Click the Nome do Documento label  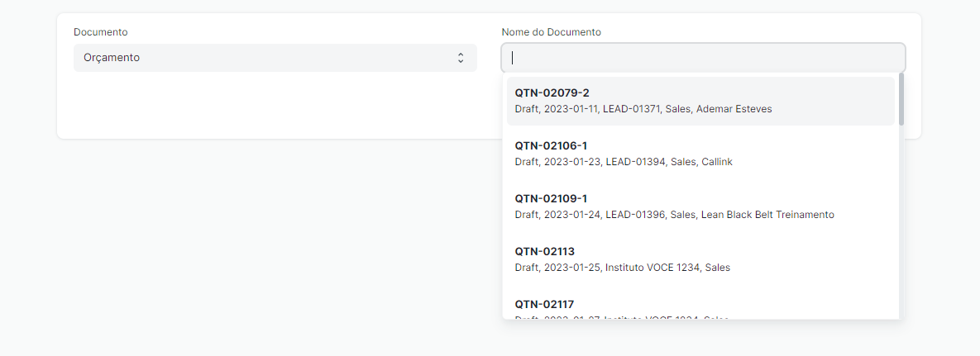click(552, 32)
